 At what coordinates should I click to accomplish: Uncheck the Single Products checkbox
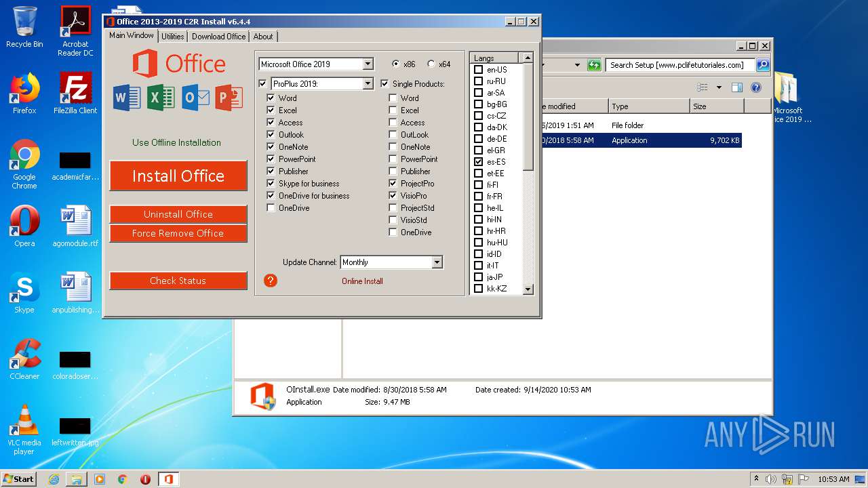pos(385,84)
